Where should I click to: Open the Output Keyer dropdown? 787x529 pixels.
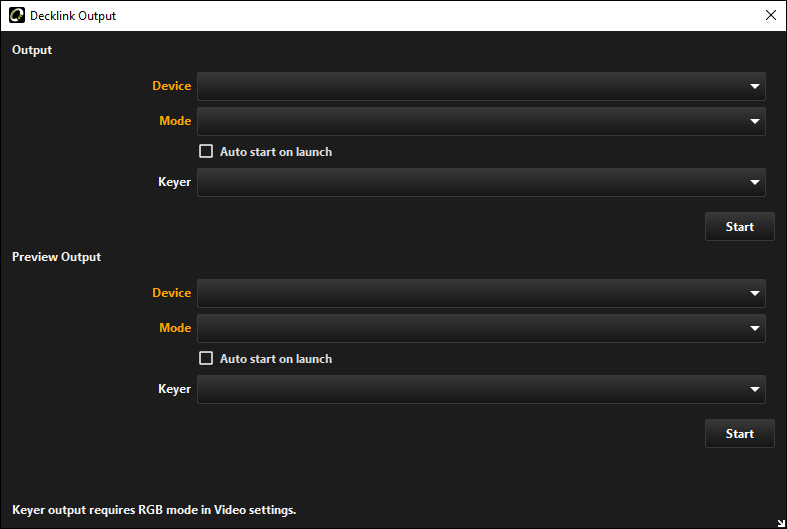pyautogui.click(x=481, y=182)
